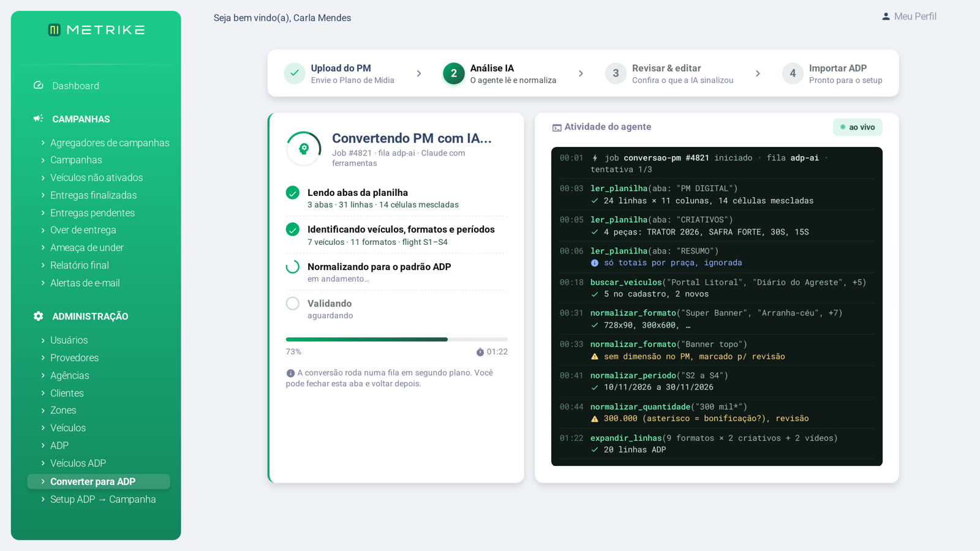Click the Metrike logo icon
980x551 pixels.
coord(55,30)
